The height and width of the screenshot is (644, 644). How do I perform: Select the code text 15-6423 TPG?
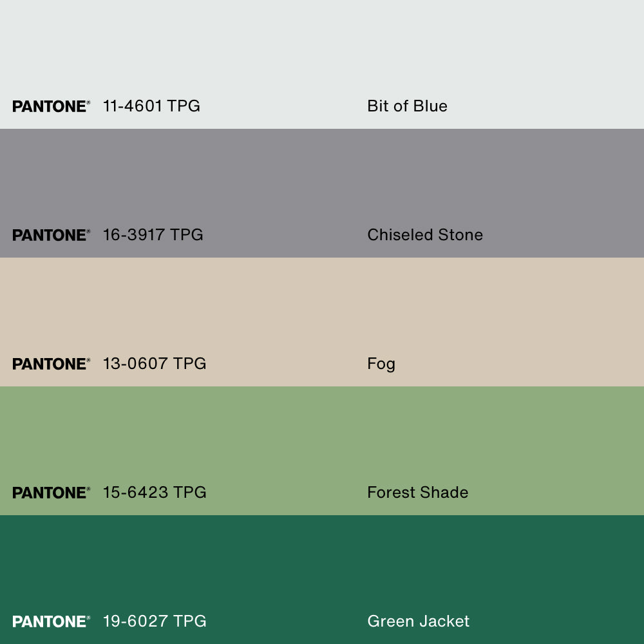tap(155, 493)
